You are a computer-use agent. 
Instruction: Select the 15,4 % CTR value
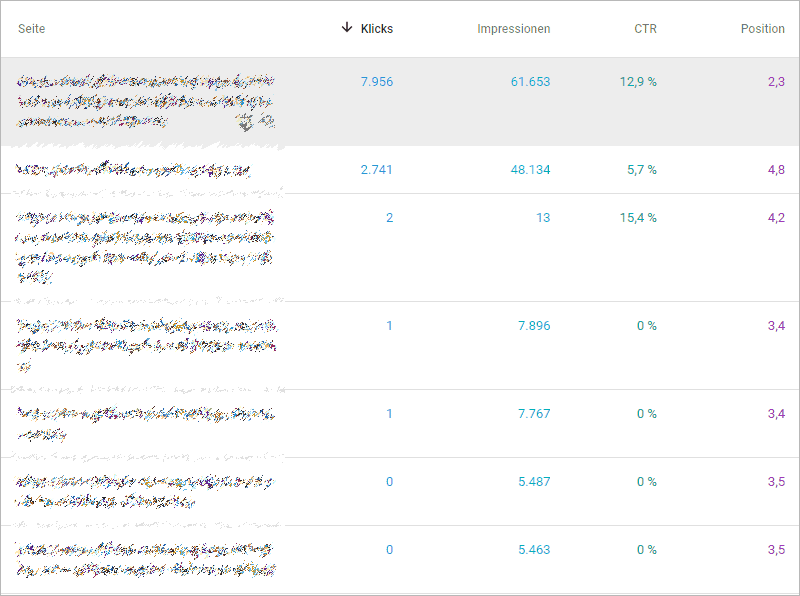[x=637, y=218]
